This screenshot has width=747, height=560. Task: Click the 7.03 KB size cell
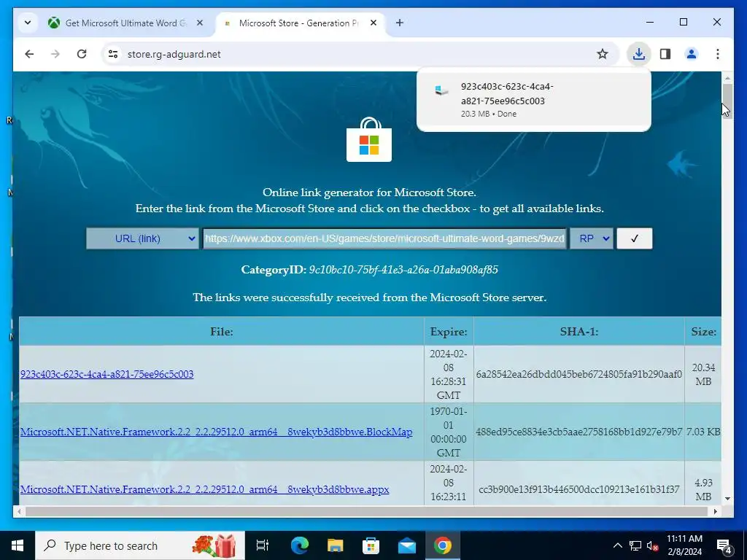tap(703, 432)
